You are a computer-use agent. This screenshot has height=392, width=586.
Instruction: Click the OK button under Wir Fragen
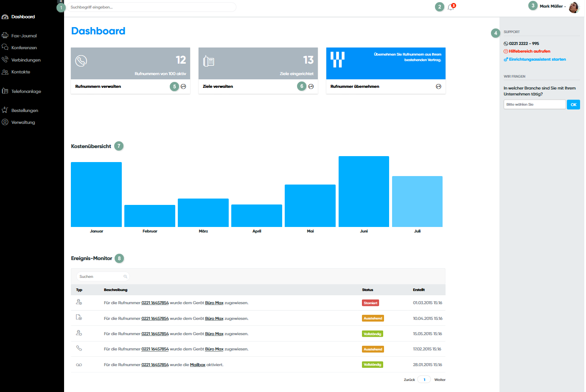[573, 105]
